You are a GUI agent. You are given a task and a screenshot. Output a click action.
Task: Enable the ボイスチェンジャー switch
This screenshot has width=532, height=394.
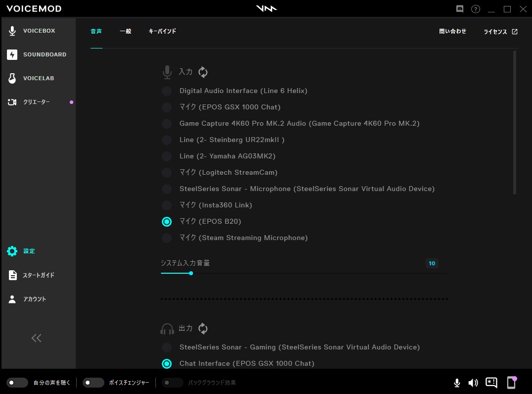point(93,383)
